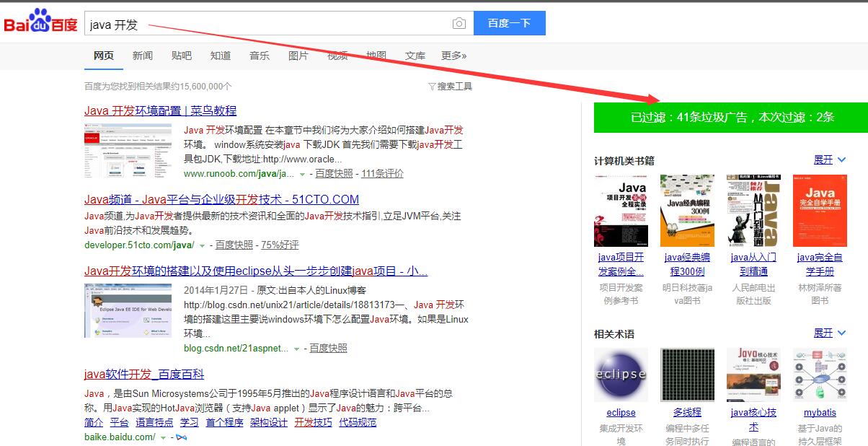Click the bow-tie icon after baike.baidu.com
Viewport: 868px width, 446px height.
tap(182, 437)
